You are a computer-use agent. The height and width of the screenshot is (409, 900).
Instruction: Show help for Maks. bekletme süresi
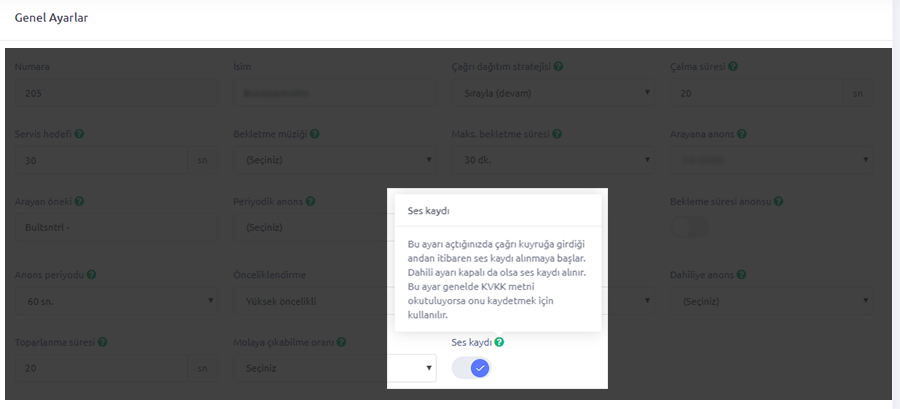[x=557, y=133]
